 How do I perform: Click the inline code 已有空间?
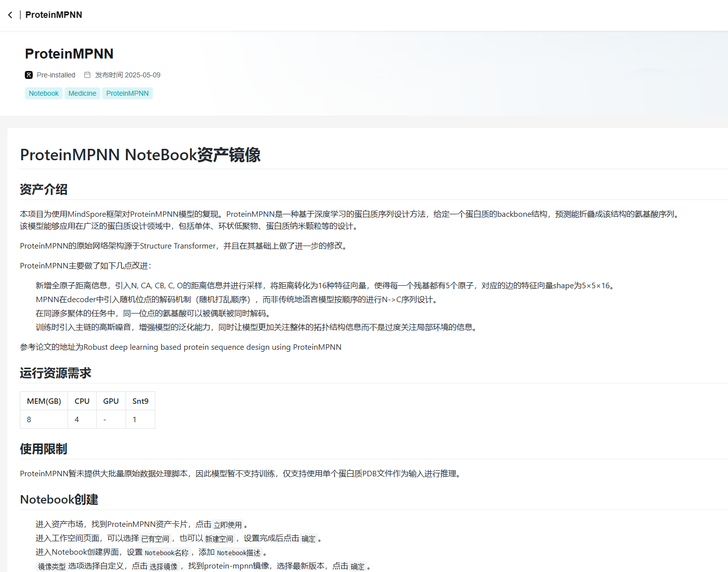155,539
